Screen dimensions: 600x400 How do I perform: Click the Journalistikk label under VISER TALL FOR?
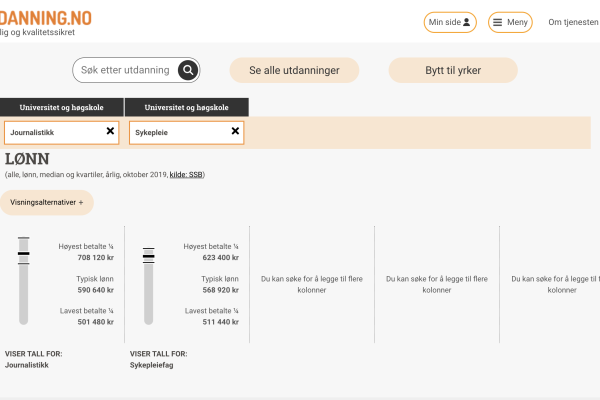click(27, 365)
